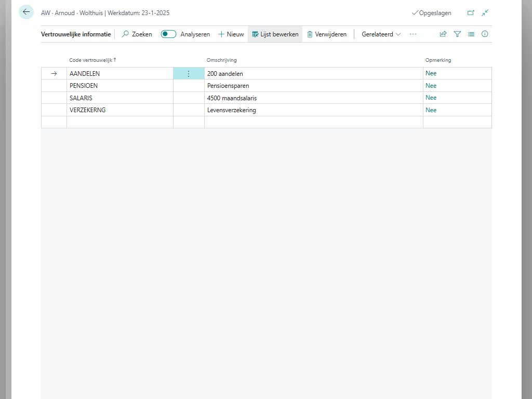This screenshot has height=399, width=532.
Task: Click the Verwijderen button
Action: pyautogui.click(x=326, y=34)
